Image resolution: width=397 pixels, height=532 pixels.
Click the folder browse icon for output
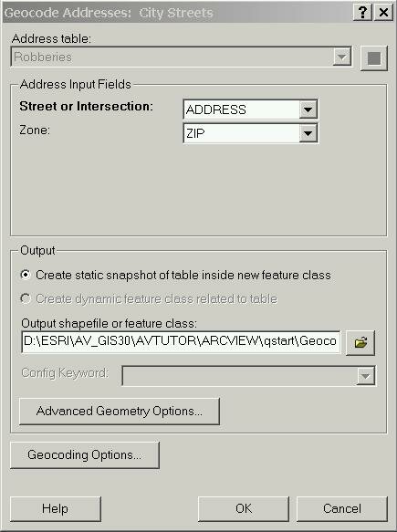click(x=360, y=343)
